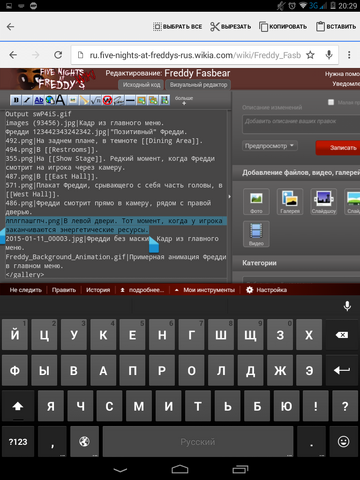
Task: Expand more toolbar tools (больше)
Action: (x=184, y=100)
